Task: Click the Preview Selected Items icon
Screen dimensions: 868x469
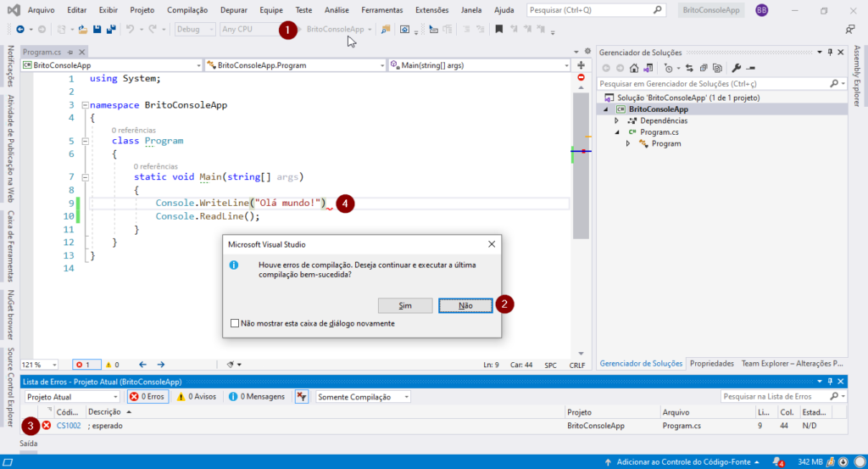Action: coord(751,68)
